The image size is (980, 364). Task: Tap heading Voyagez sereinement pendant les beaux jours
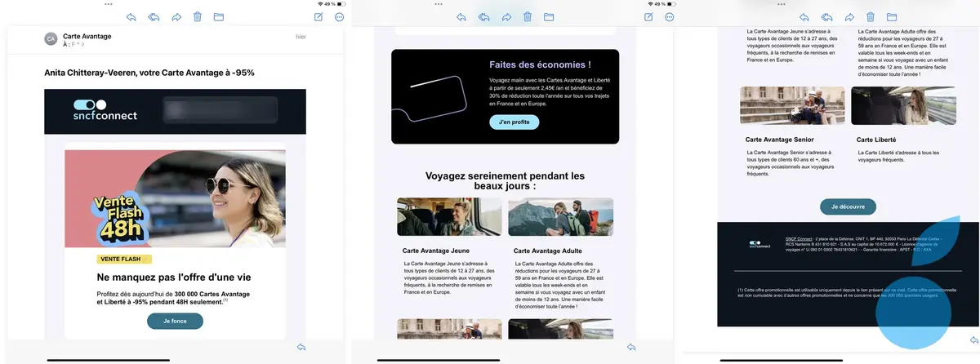point(505,180)
